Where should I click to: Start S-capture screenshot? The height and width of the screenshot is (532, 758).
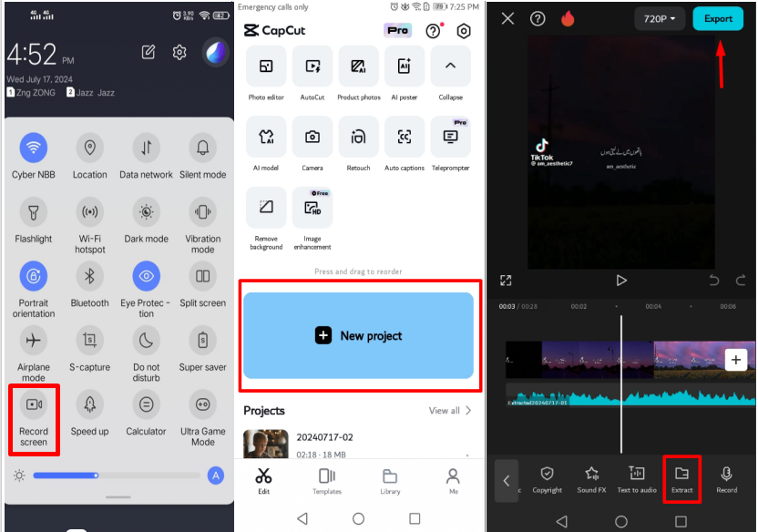click(x=90, y=340)
